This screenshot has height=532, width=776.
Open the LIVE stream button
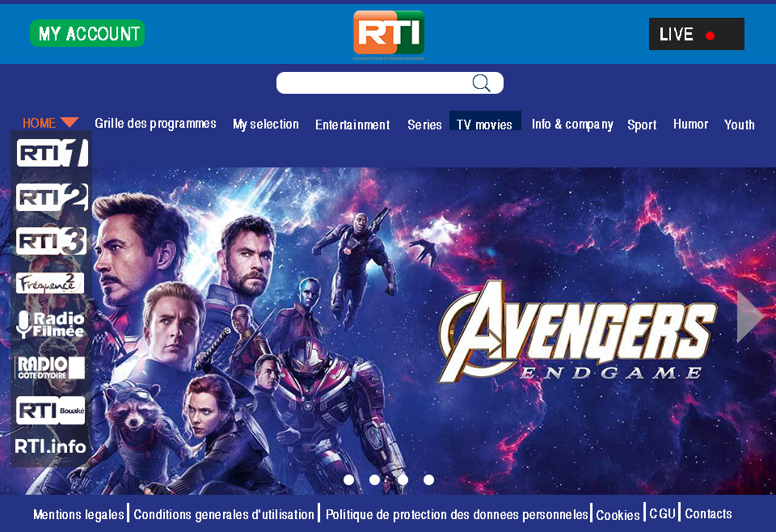pyautogui.click(x=696, y=34)
